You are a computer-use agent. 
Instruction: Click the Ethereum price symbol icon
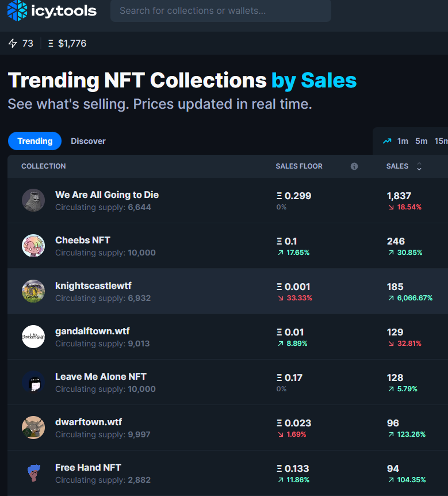coord(51,43)
